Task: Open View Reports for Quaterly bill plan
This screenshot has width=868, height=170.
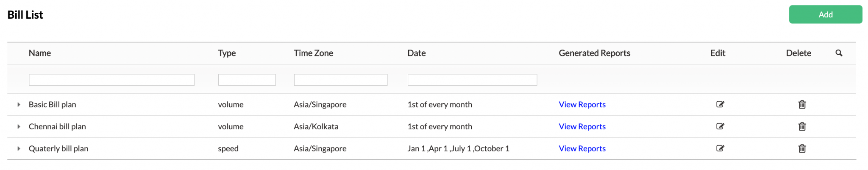Action: tap(582, 148)
